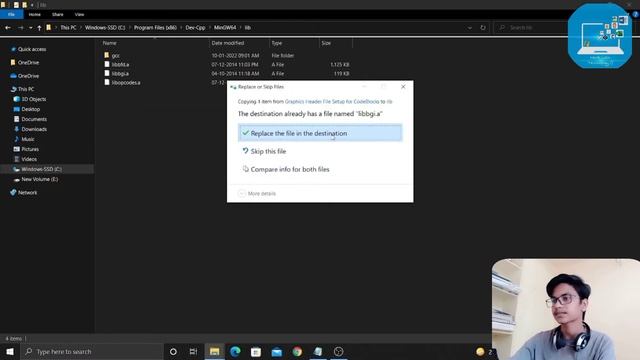Select This PC in navigation pane

click(x=26, y=89)
